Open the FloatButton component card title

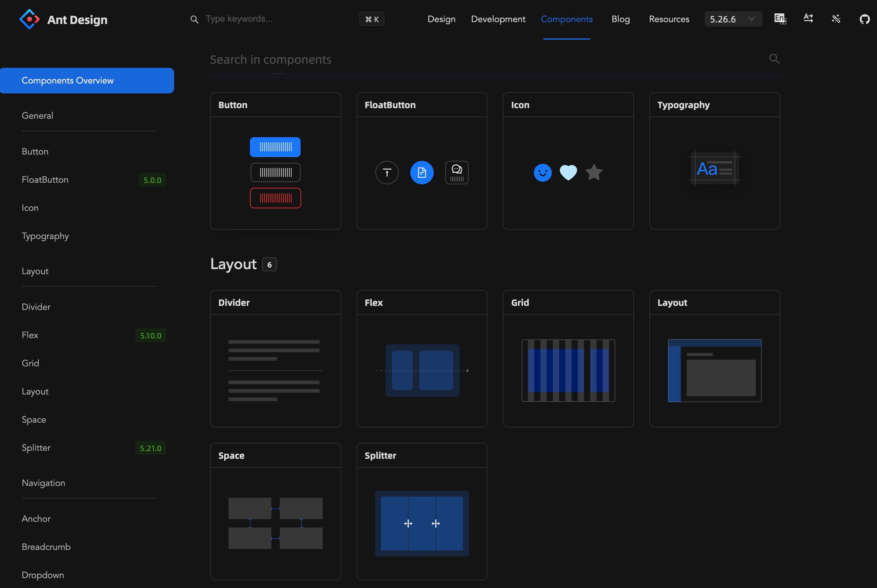click(390, 105)
